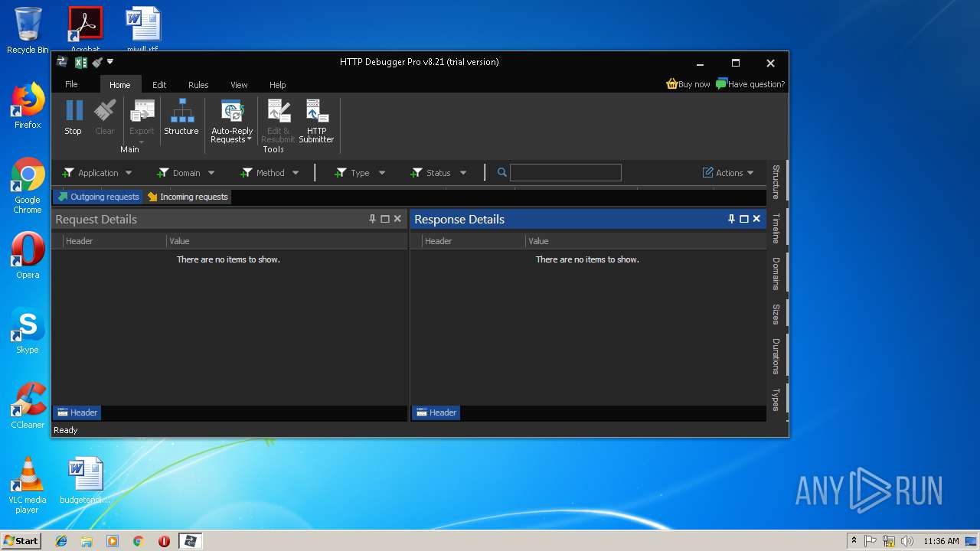Open the Sizes side panel tab
This screenshot has height=551, width=980.
pyautogui.click(x=776, y=314)
